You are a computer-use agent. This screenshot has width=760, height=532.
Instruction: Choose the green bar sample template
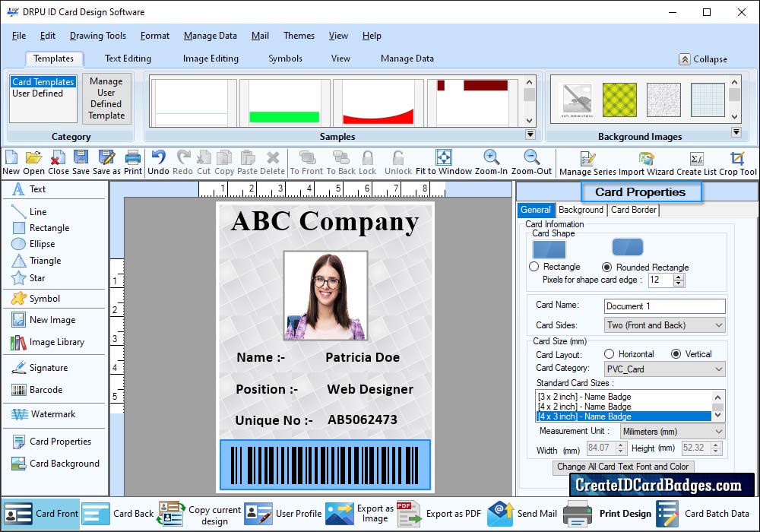284,103
